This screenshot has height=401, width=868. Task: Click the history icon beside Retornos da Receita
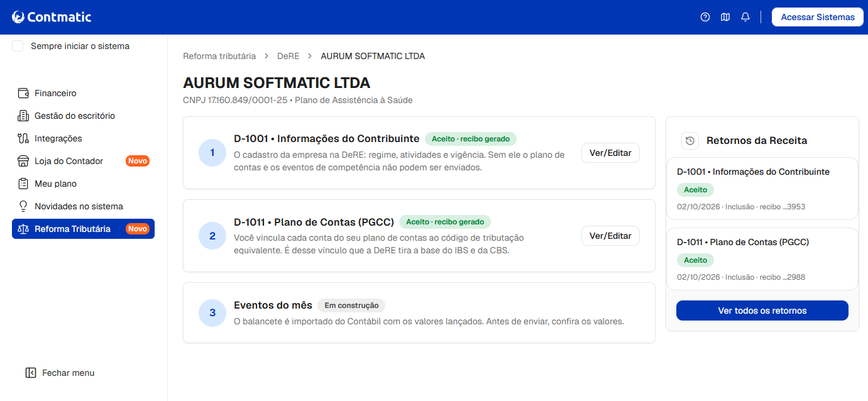coord(690,141)
